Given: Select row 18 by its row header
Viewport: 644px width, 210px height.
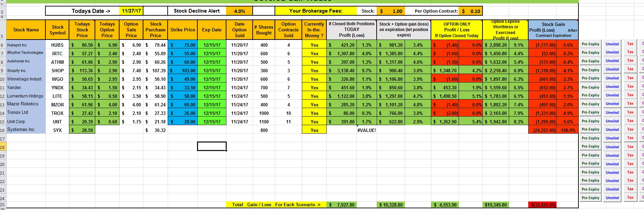Looking at the screenshot, I should coord(3,147).
